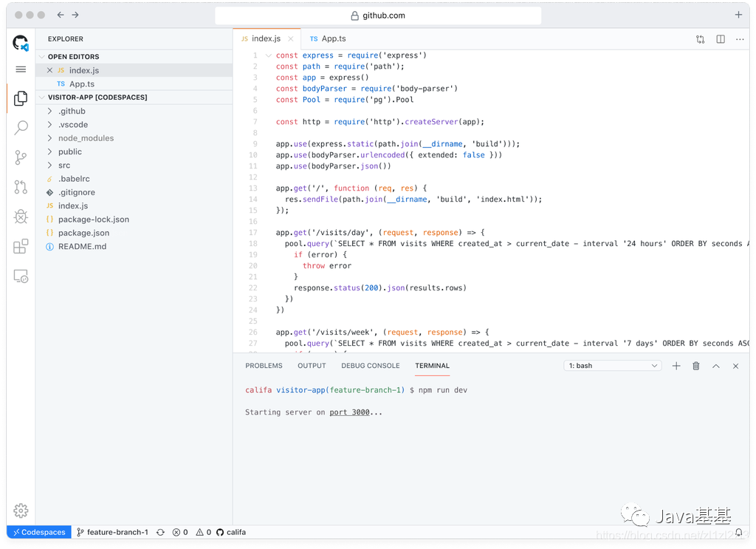Split the editor with the split icon
The width and height of the screenshot is (756, 549).
tap(721, 39)
